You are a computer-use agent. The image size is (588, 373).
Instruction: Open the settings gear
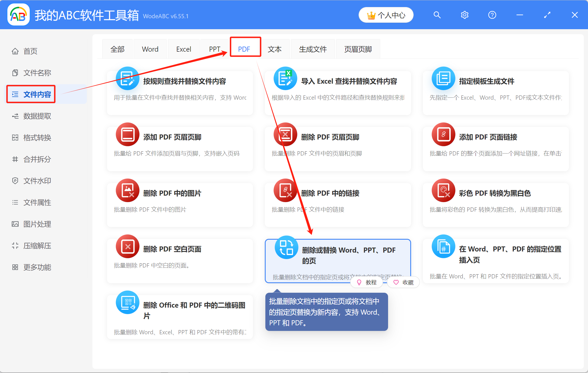464,15
